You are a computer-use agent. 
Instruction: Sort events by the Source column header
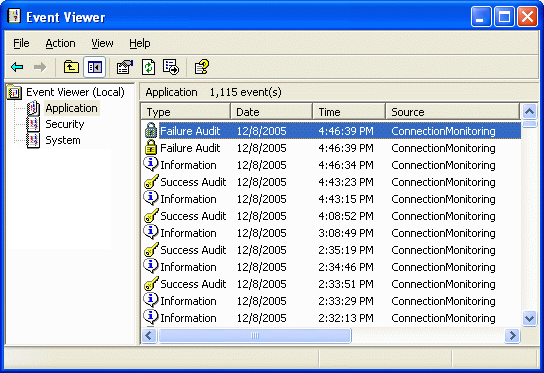pos(452,112)
